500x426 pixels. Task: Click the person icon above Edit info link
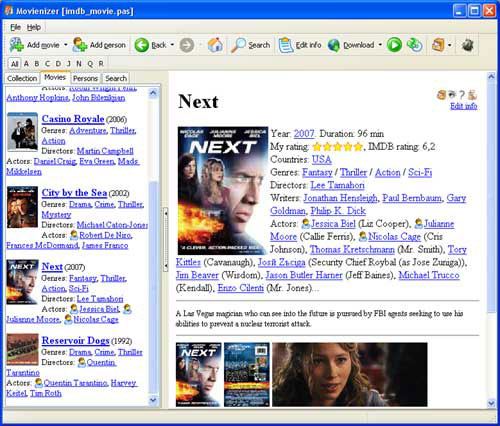(x=472, y=95)
